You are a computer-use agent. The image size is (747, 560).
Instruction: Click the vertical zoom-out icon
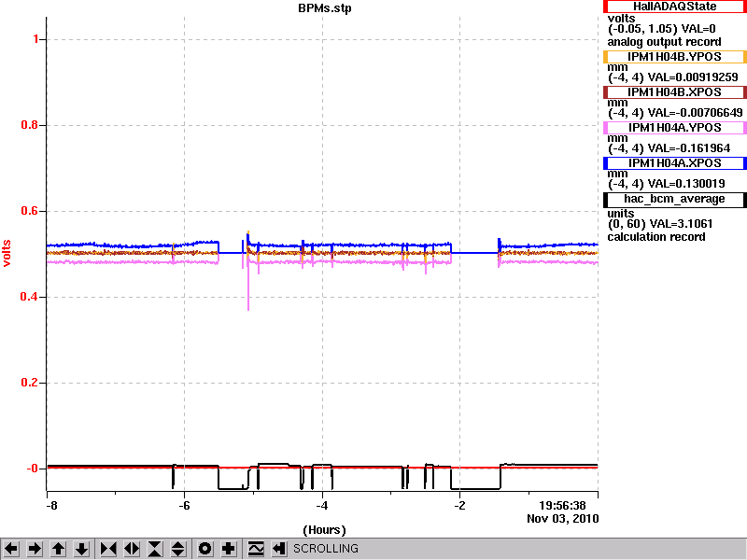[x=178, y=549]
